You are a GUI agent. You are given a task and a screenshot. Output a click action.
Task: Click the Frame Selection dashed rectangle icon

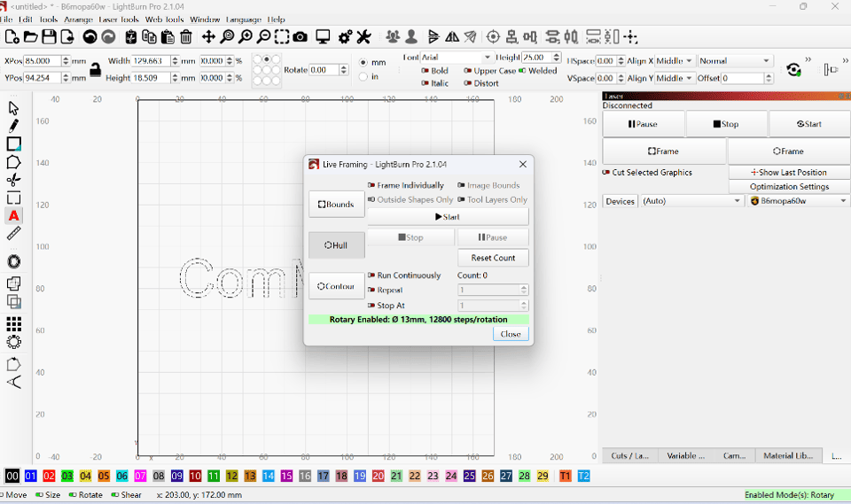(x=282, y=37)
